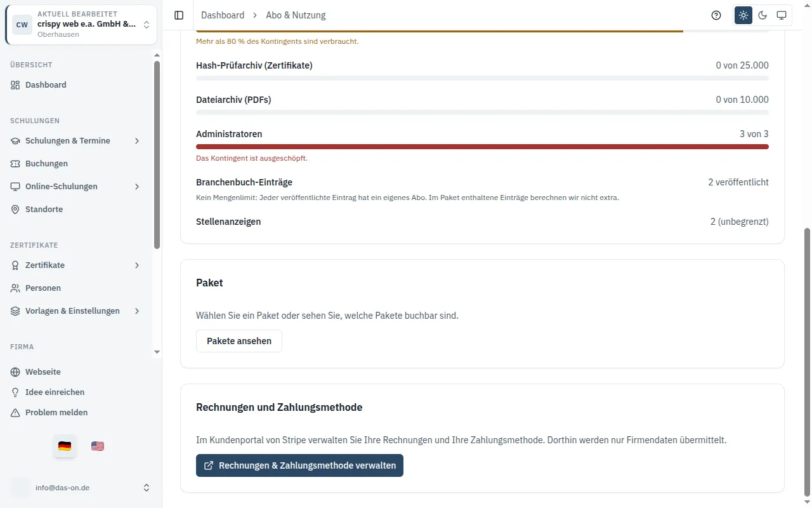Image resolution: width=812 pixels, height=508 pixels.
Task: Select system theme monitor toggle
Action: tap(782, 15)
